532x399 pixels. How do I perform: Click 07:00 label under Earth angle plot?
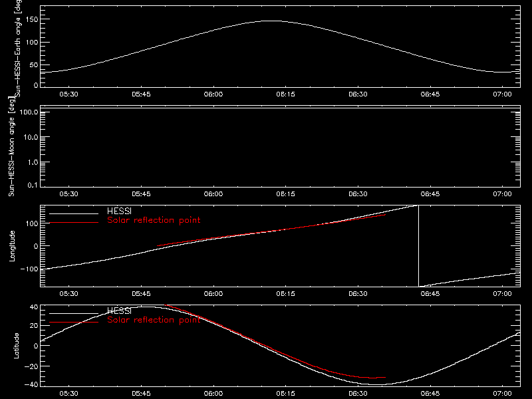click(503, 94)
